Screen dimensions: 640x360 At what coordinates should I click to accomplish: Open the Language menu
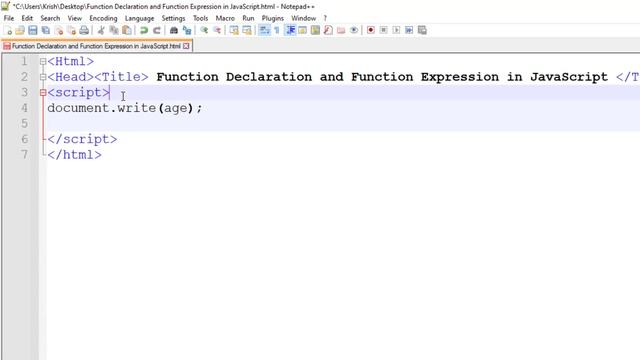pos(140,18)
